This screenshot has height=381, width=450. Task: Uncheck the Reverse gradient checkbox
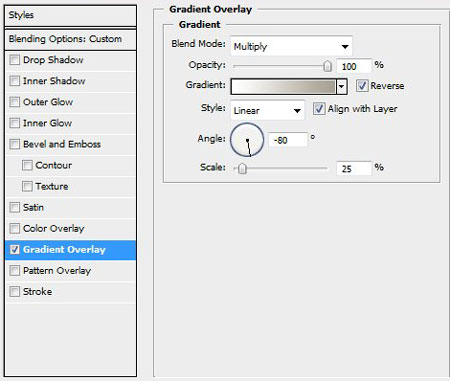362,86
